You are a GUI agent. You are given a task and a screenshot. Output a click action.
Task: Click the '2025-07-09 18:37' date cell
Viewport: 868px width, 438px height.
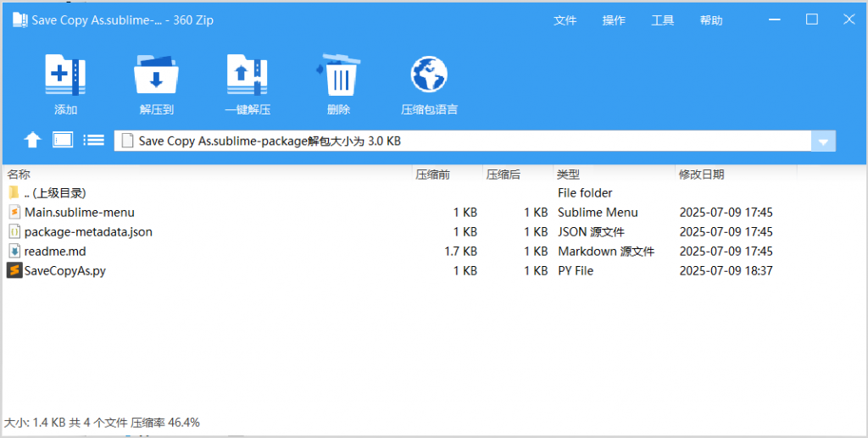coord(726,271)
